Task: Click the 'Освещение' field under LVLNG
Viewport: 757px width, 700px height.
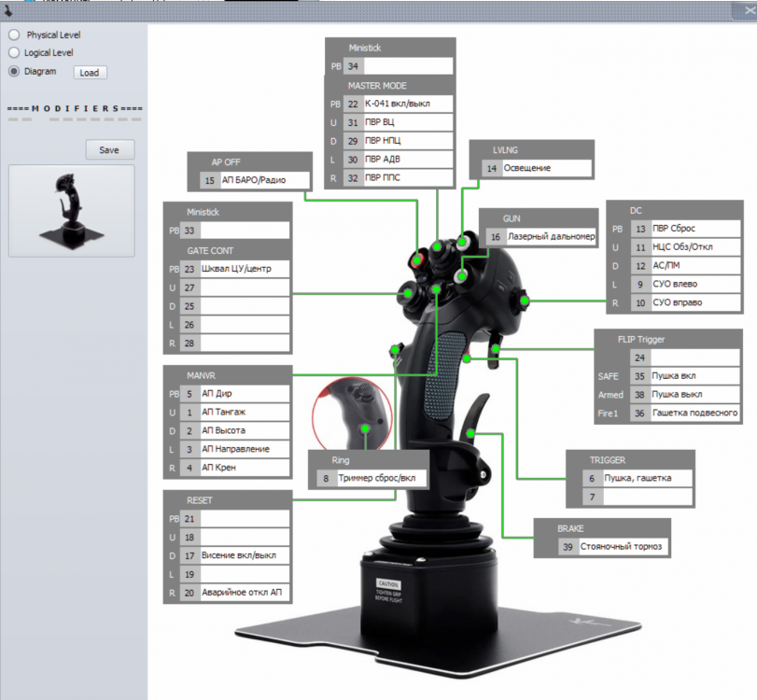Action: (x=546, y=168)
